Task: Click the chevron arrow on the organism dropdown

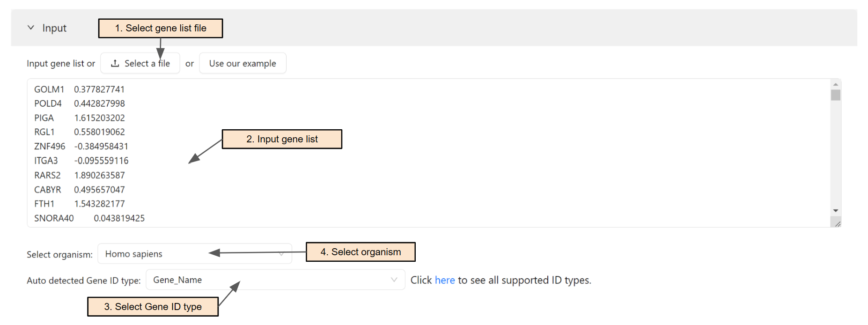Action: pos(281,253)
